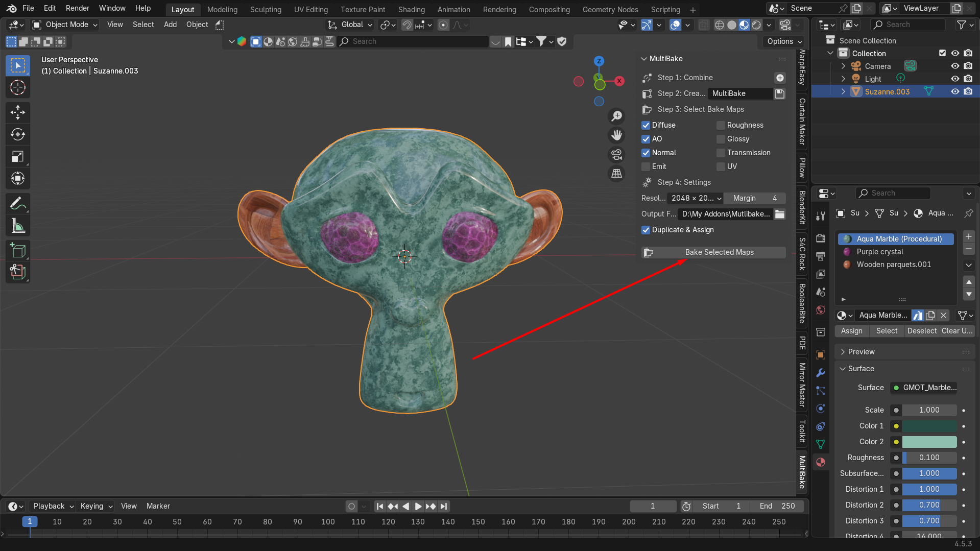Enable the Emit bake map
980x551 pixels.
646,166
